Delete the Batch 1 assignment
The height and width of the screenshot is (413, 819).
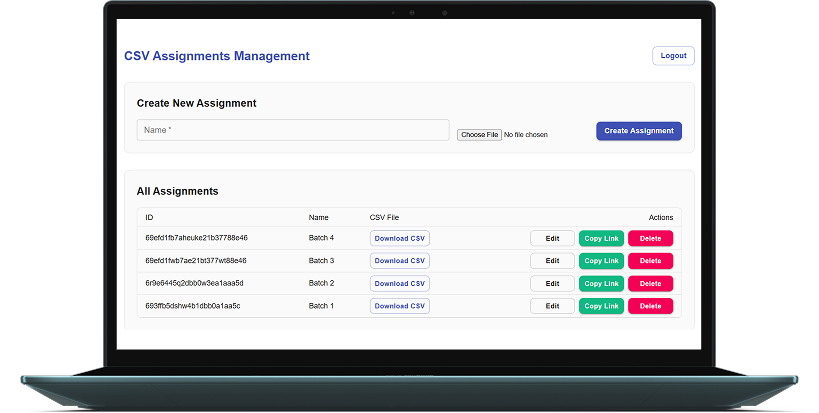[x=650, y=306]
